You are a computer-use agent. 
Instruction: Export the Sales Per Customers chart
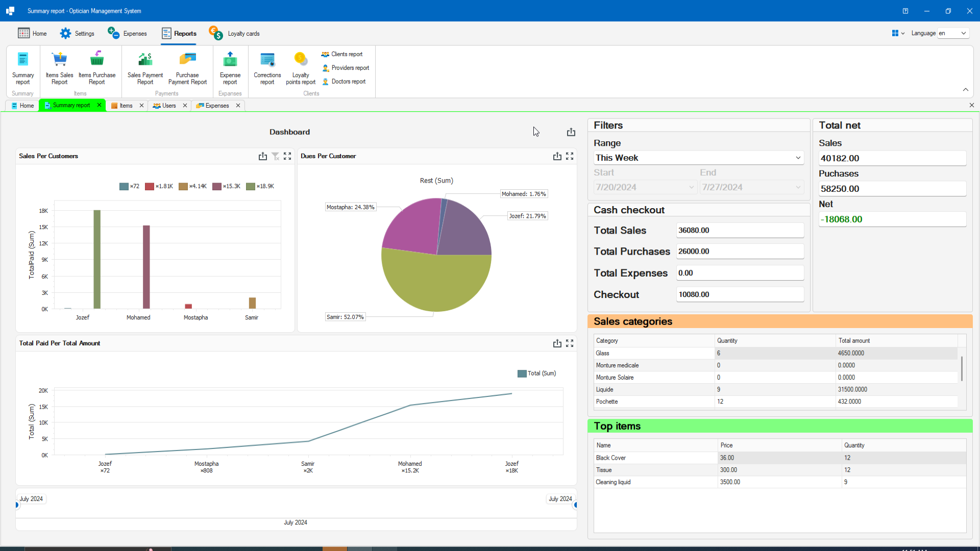[x=262, y=156]
